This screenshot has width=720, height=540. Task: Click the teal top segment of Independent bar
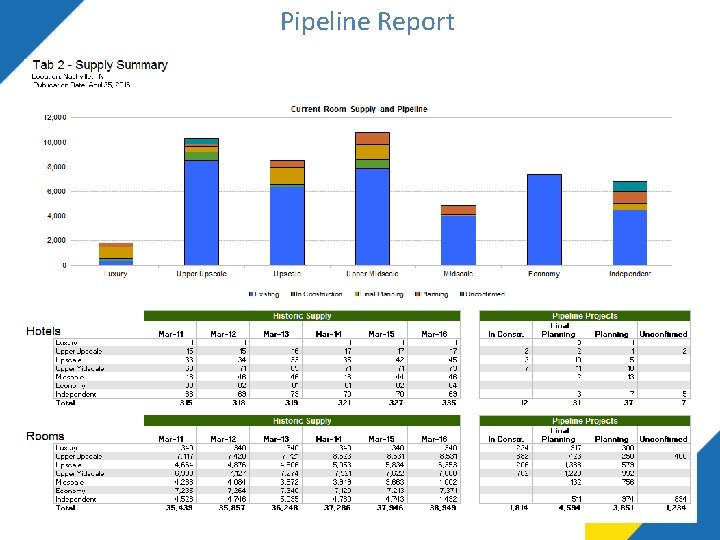pyautogui.click(x=630, y=186)
